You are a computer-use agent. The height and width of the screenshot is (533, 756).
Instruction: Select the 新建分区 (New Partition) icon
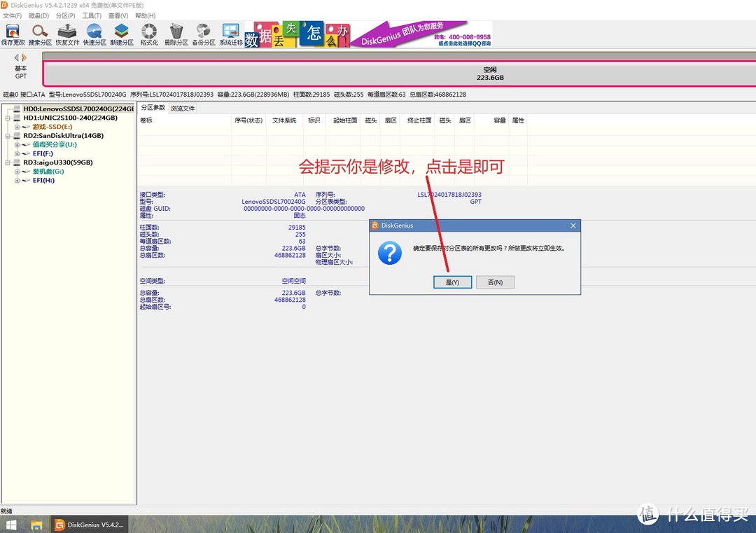pyautogui.click(x=121, y=34)
